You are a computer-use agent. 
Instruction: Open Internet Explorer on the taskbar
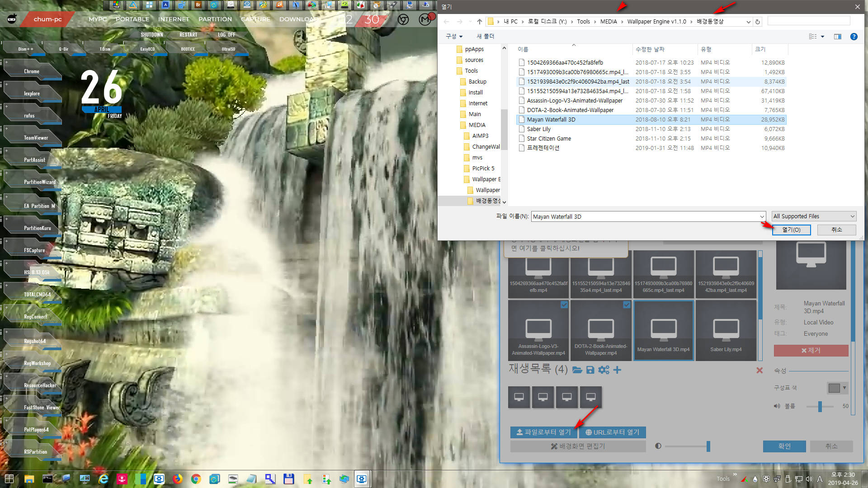(x=104, y=479)
